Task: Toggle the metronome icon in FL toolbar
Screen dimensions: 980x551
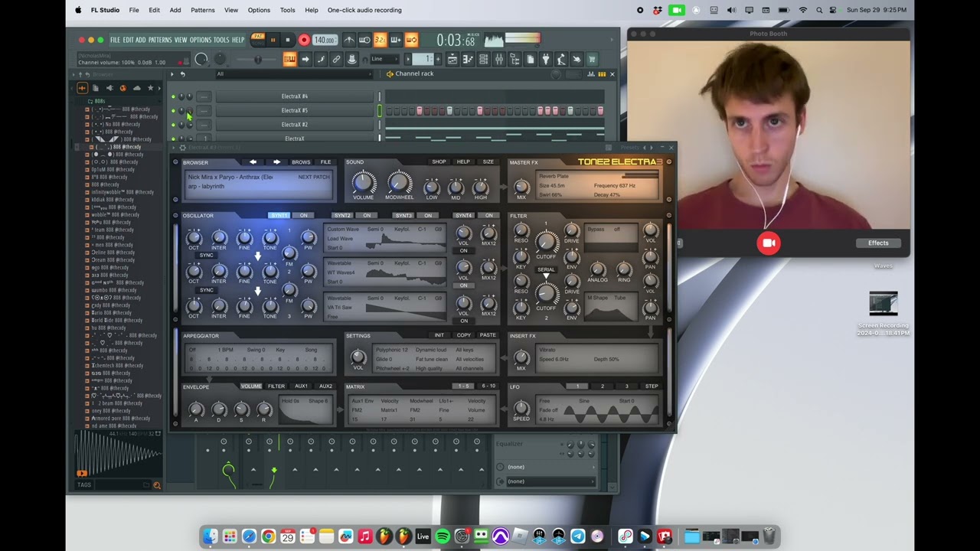Action: [349, 40]
